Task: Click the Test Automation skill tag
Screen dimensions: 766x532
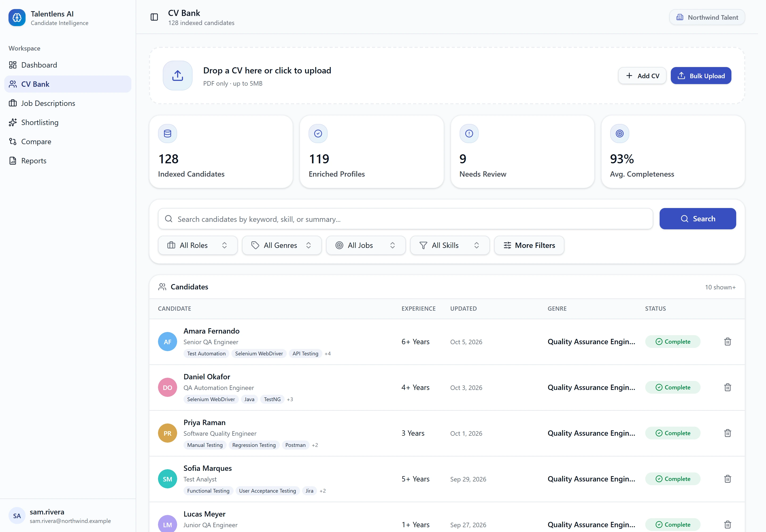Action: pos(206,354)
